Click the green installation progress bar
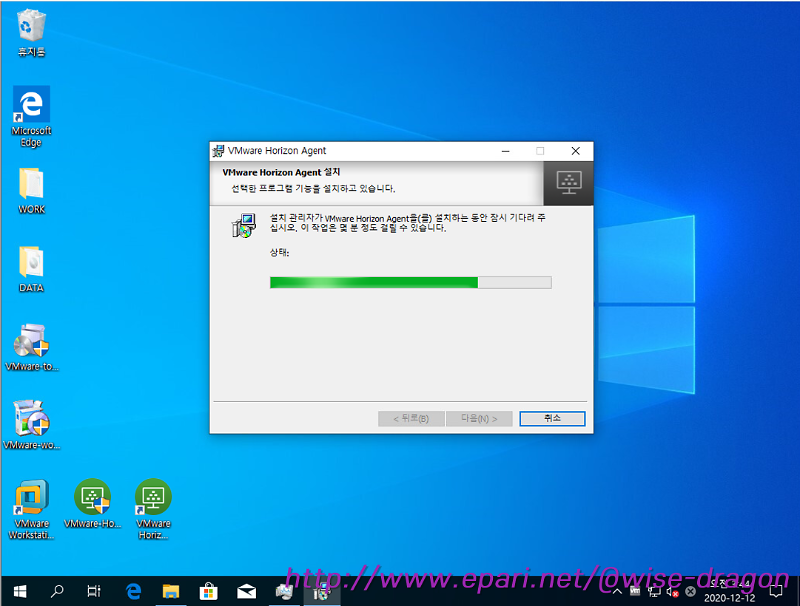 [x=411, y=283]
